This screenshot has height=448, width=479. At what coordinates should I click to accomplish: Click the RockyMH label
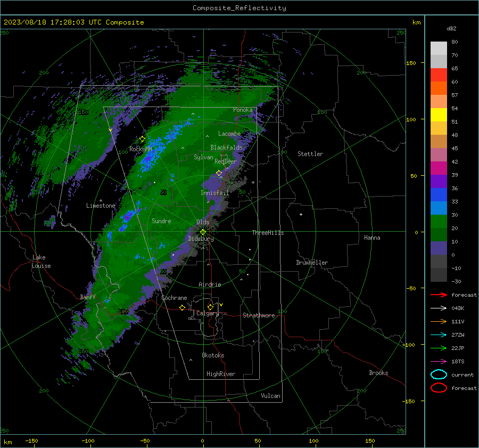141,149
